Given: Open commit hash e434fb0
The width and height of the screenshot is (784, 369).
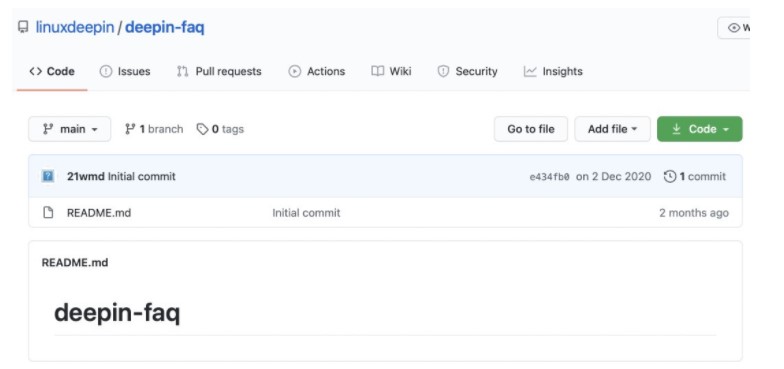Looking at the screenshot, I should coord(549,176).
